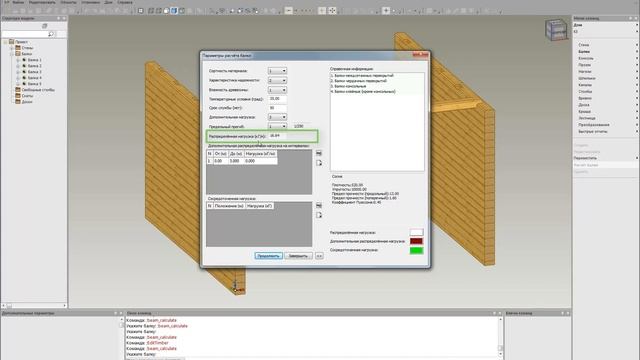The width and height of the screenshot is (640, 360).
Task: Click the highlighted blue view-mode toolbar icon
Action: pos(174,11)
